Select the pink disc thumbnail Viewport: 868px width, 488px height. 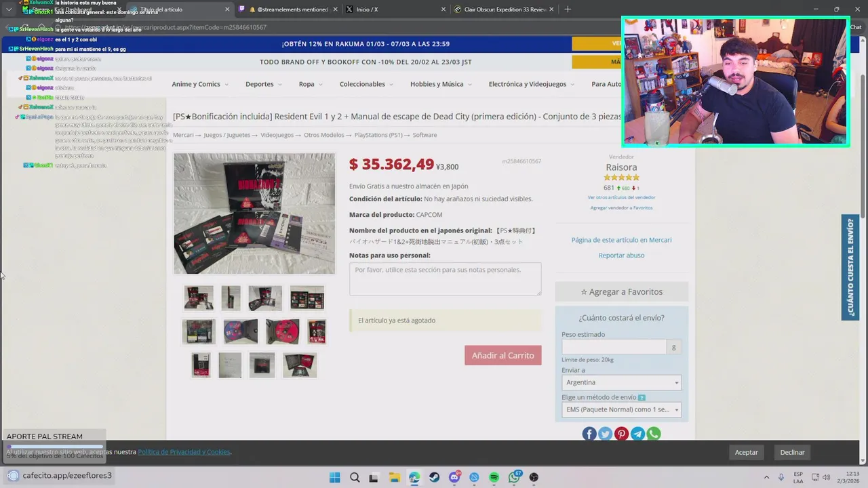(x=282, y=331)
